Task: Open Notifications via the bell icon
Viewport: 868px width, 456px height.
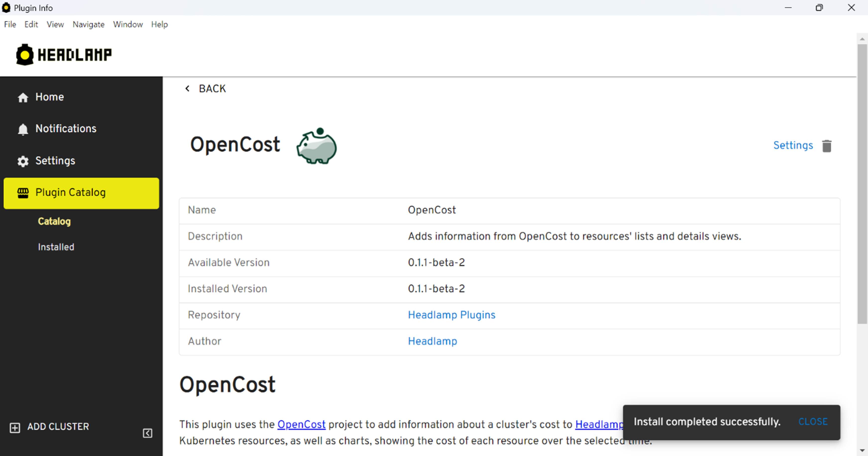Action: [23, 129]
